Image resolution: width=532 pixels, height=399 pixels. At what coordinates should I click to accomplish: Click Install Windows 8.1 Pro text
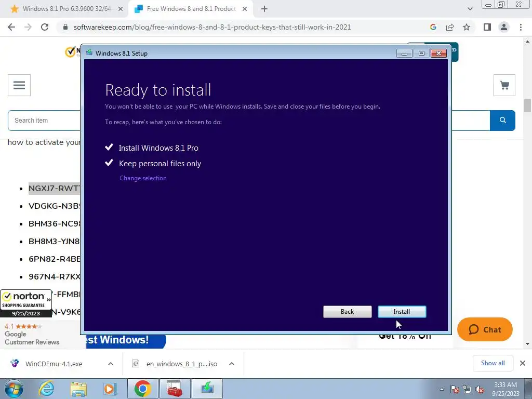tap(158, 148)
